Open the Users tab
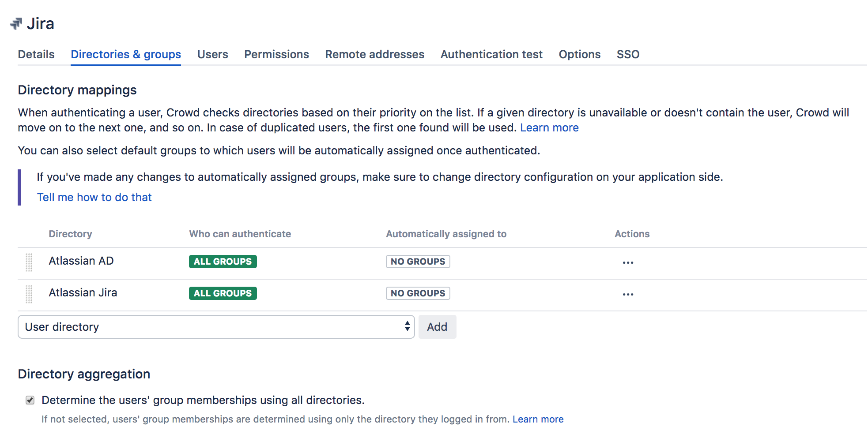This screenshot has height=434, width=868. [x=212, y=54]
